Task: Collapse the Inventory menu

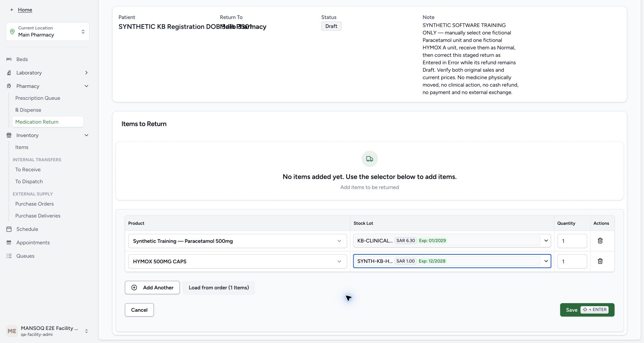Action: (86, 135)
